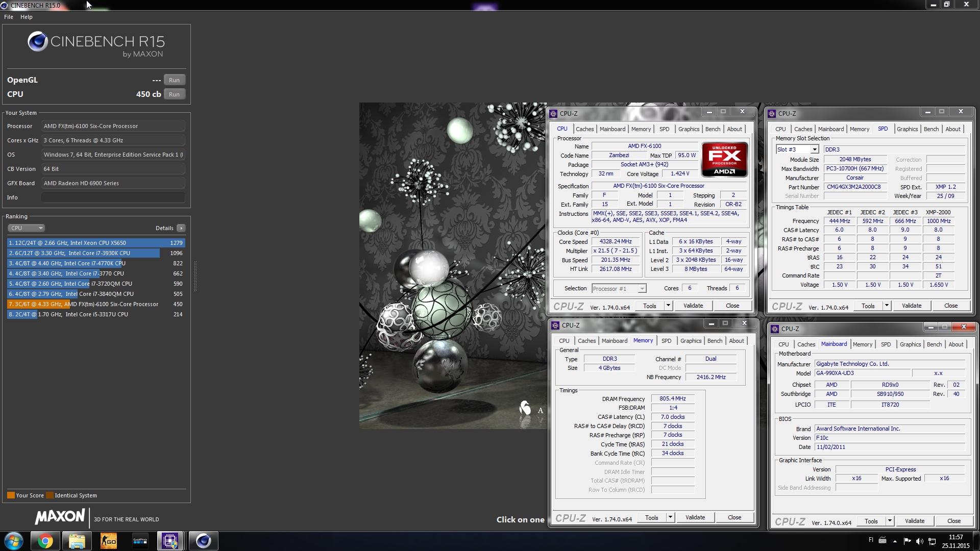Screen dimensions: 980x551
Task: Click the title icon of the SPD-tab CPU-Z window
Action: (772, 114)
